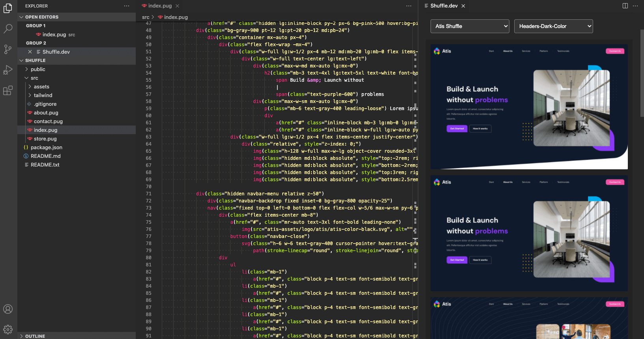Open the Atis Shuffle dropdown
The image size is (644, 339).
click(x=470, y=26)
